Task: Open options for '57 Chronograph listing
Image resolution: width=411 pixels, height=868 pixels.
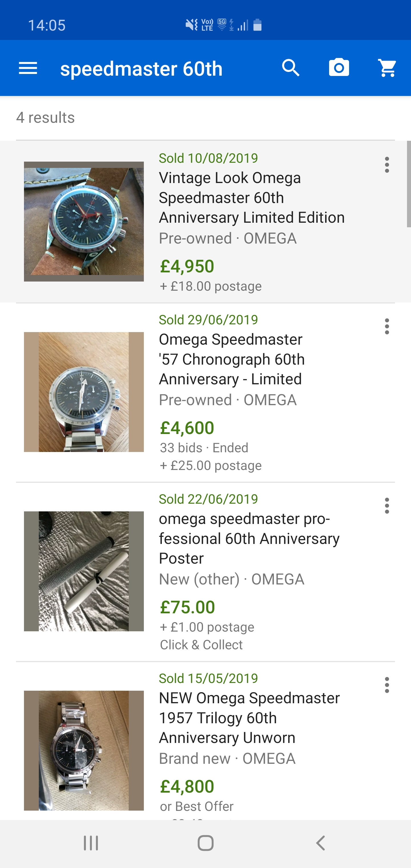Action: pyautogui.click(x=387, y=327)
